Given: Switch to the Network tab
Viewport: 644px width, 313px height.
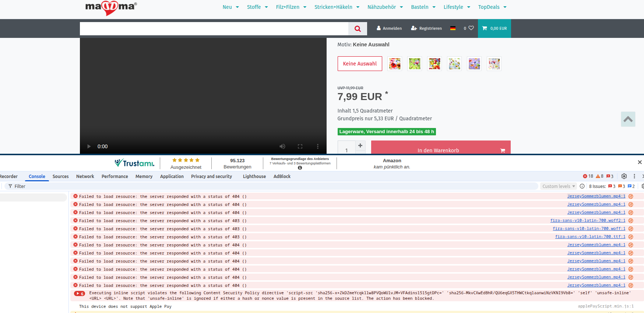Looking at the screenshot, I should (x=85, y=177).
